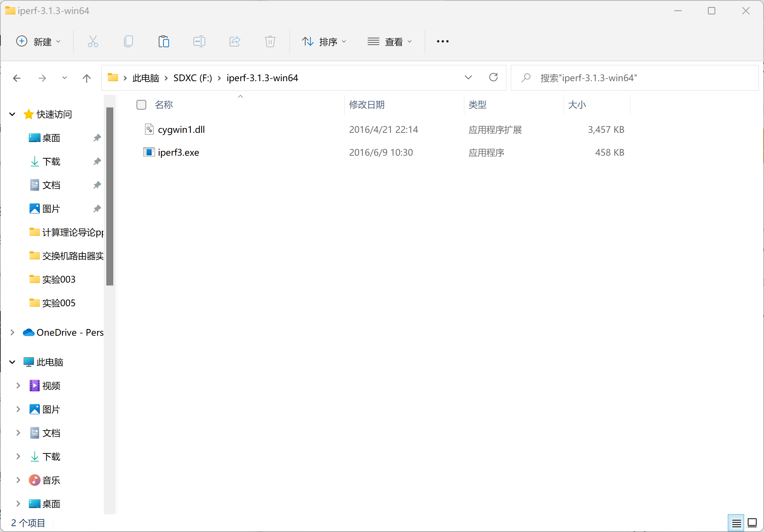The image size is (764, 532).
Task: Open the Share toolbar icon
Action: click(234, 41)
